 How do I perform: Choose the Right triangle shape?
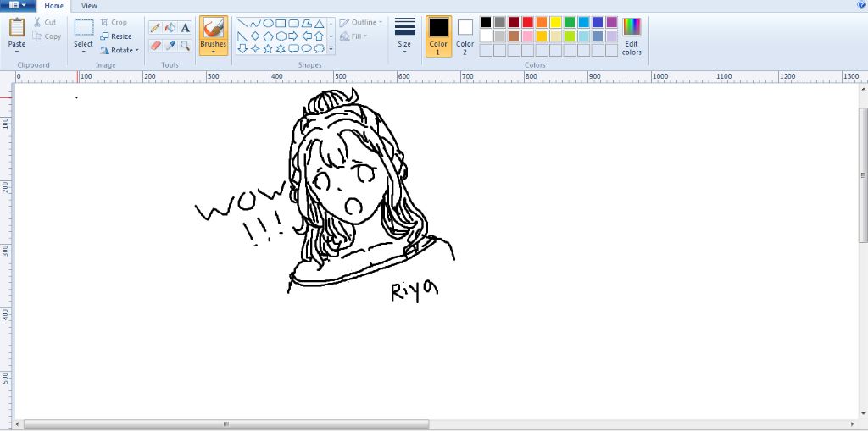[242, 36]
